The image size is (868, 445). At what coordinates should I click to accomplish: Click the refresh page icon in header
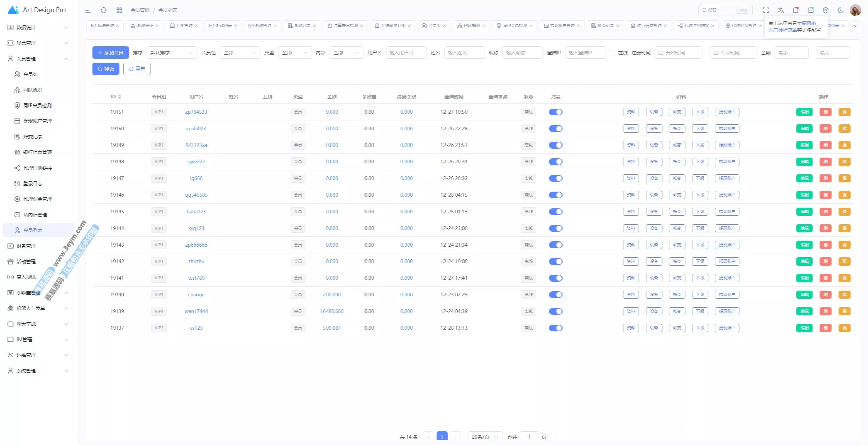tap(104, 10)
